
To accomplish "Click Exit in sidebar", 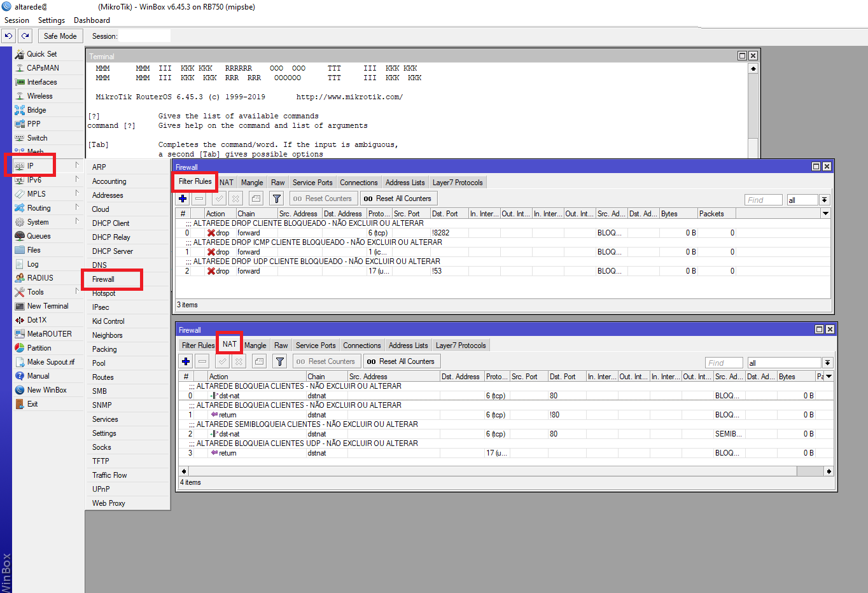I will coord(32,404).
